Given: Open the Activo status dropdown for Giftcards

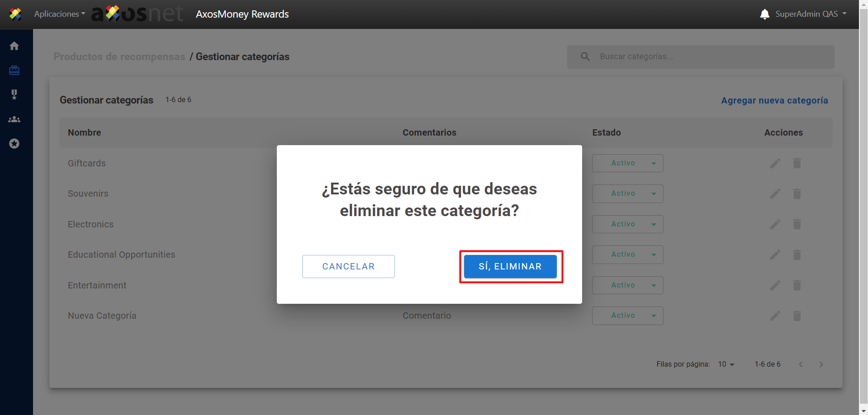Looking at the screenshot, I should [627, 163].
